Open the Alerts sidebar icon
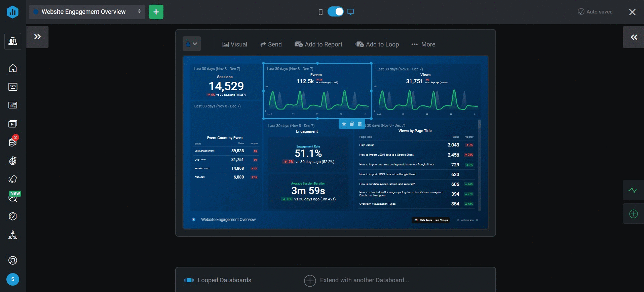Image resolution: width=644 pixels, height=292 pixels. (13, 179)
